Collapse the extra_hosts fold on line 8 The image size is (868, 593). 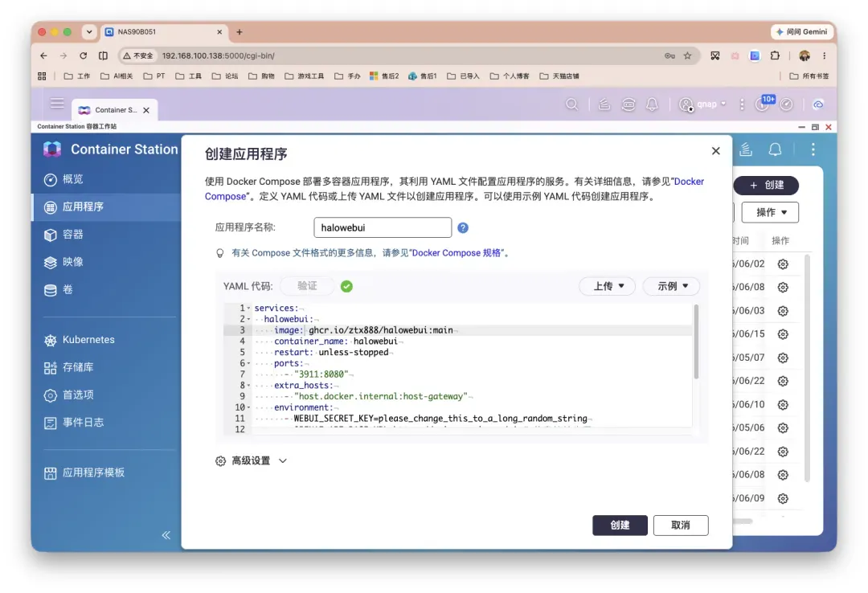pos(248,386)
